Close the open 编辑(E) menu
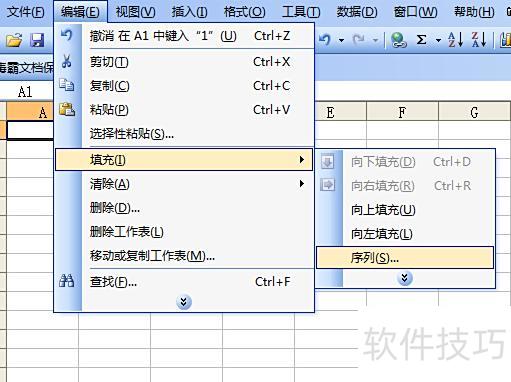The image size is (511, 382). click(80, 12)
